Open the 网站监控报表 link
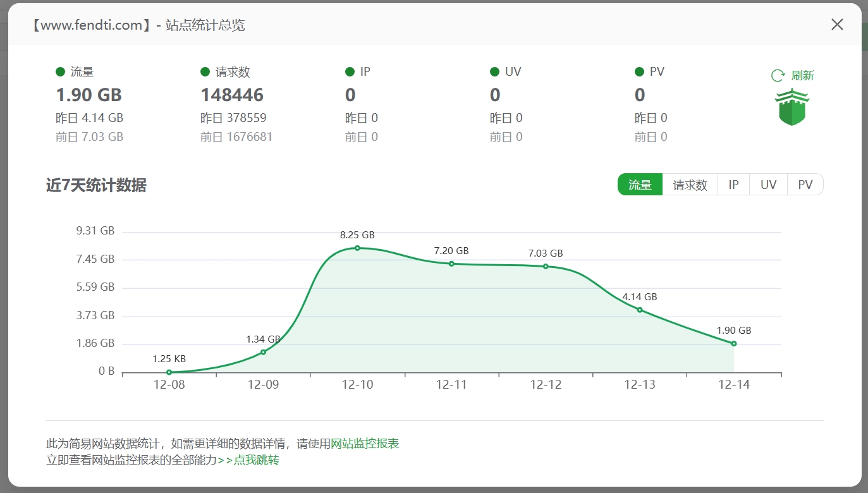The image size is (868, 493). point(365,444)
